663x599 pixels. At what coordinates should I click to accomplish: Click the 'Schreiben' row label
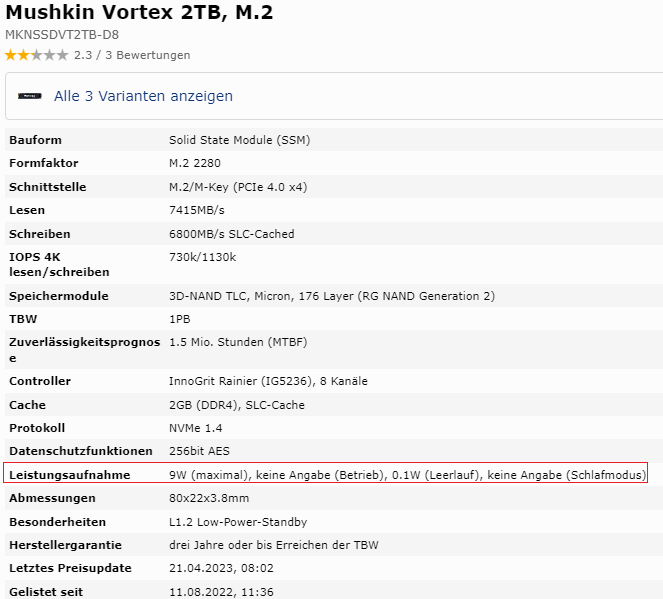pos(40,234)
